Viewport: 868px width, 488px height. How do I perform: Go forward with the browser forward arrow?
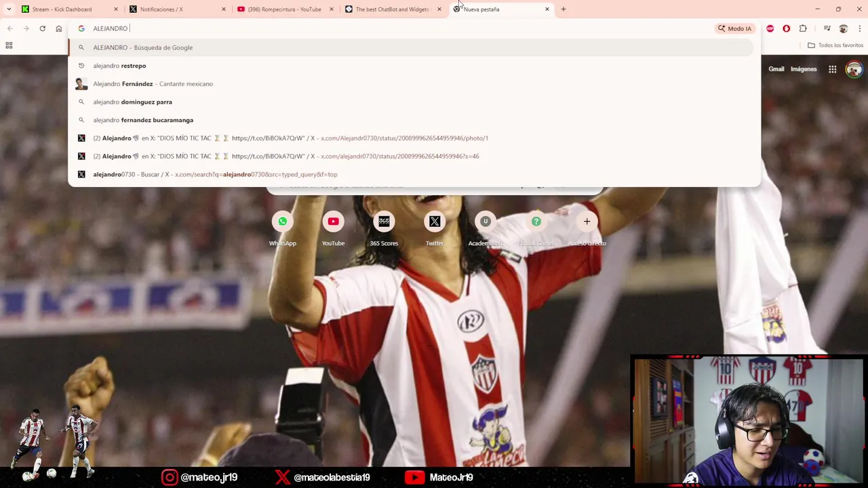tap(26, 28)
